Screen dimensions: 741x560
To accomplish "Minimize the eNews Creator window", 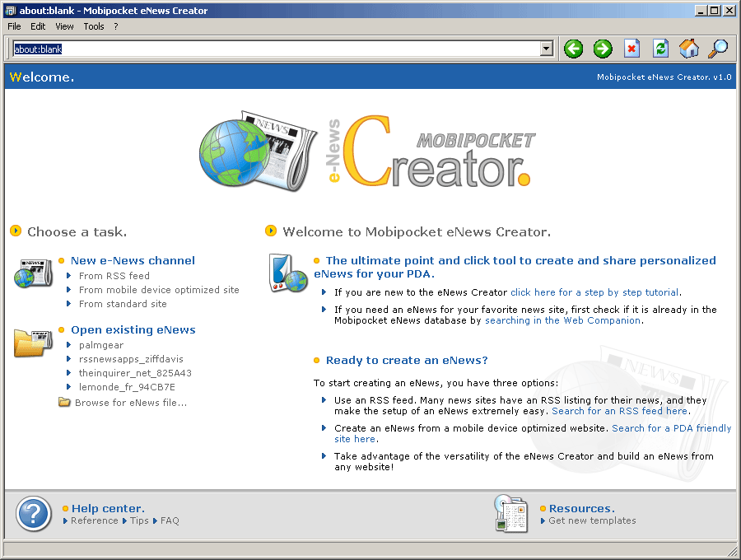I will coord(701,11).
